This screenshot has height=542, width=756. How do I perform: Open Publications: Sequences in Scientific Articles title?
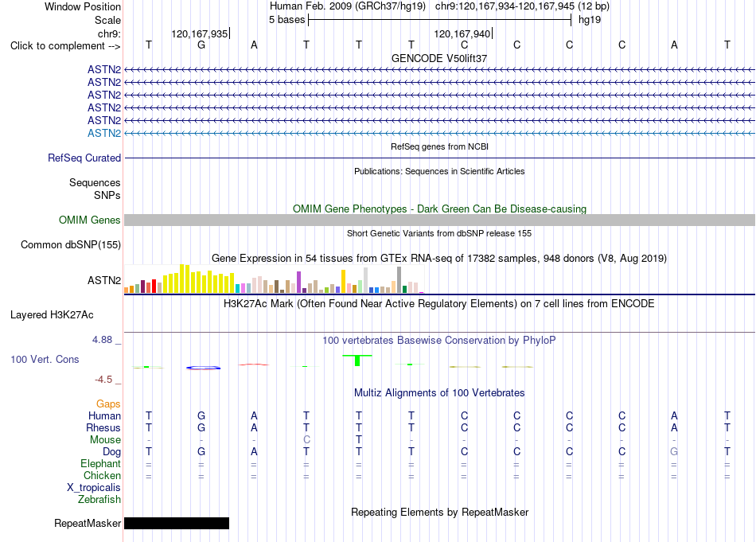click(439, 171)
